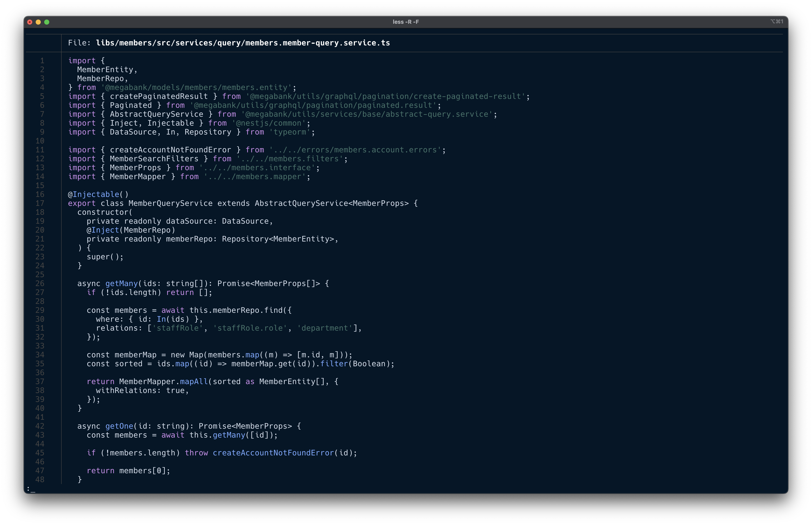The width and height of the screenshot is (812, 525).
Task: Click the 'department' relation string
Action: 324,328
